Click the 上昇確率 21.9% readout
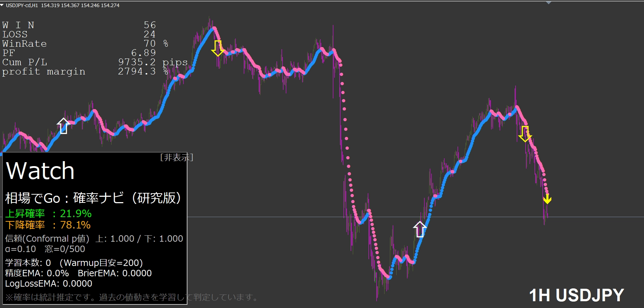This screenshot has width=644, height=308. click(48, 214)
